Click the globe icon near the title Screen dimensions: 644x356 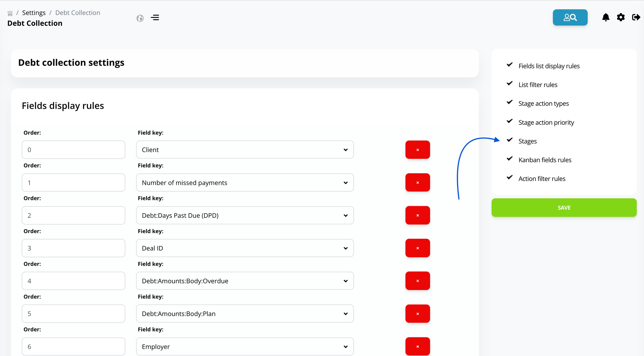pos(140,18)
